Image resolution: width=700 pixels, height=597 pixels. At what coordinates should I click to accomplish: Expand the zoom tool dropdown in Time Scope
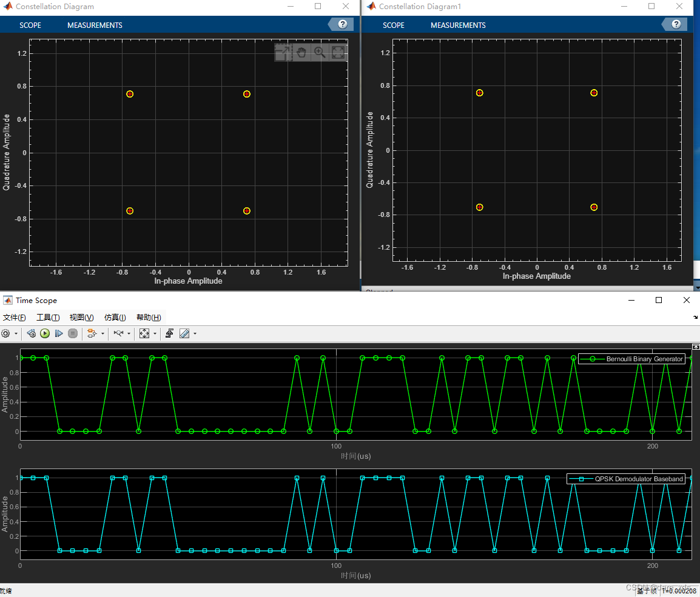coord(130,333)
